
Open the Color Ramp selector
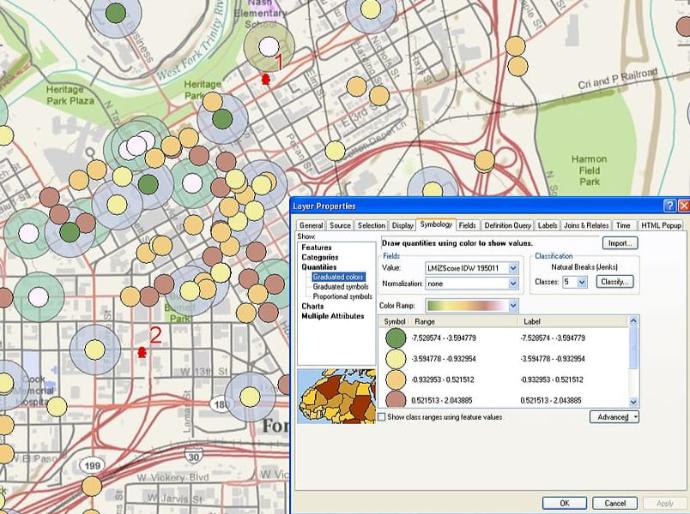point(513,305)
